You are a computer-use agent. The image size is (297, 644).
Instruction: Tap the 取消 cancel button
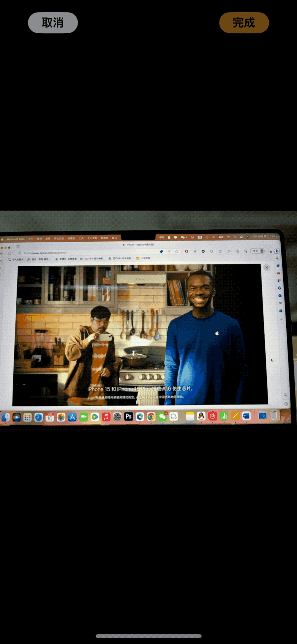click(53, 23)
